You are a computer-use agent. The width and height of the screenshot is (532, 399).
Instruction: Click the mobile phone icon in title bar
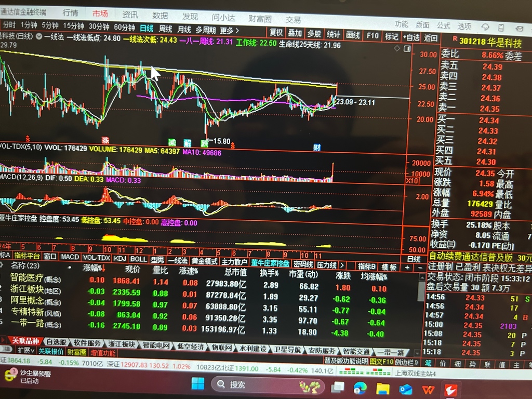coord(501,28)
